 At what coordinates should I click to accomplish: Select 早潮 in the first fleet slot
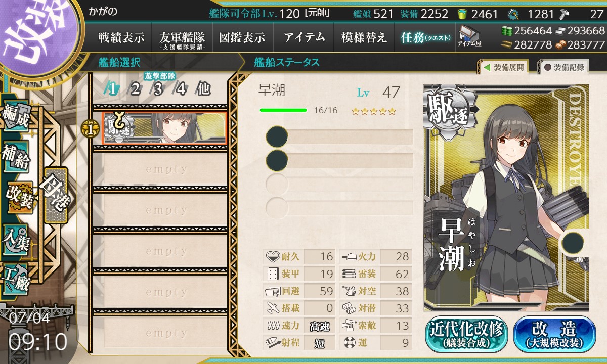[165, 128]
